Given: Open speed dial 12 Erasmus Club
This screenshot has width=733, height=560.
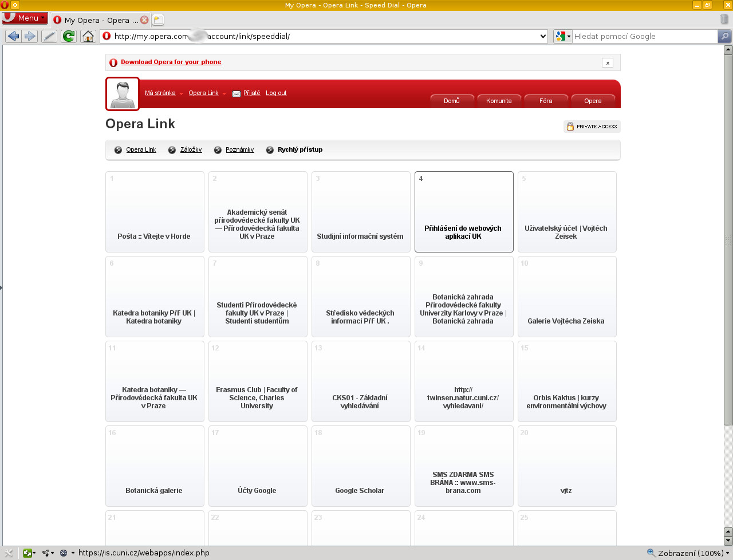Looking at the screenshot, I should tap(258, 381).
